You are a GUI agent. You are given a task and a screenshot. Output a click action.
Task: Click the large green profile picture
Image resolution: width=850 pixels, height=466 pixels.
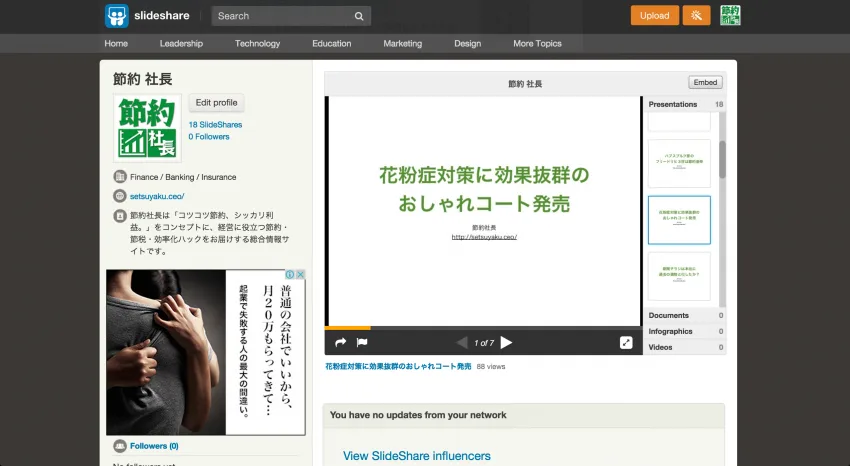pyautogui.click(x=147, y=128)
